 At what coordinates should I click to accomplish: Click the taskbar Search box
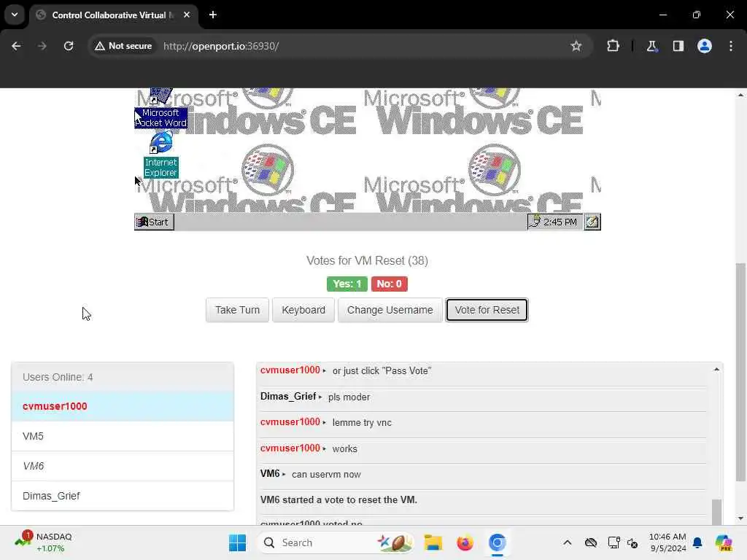(336, 542)
